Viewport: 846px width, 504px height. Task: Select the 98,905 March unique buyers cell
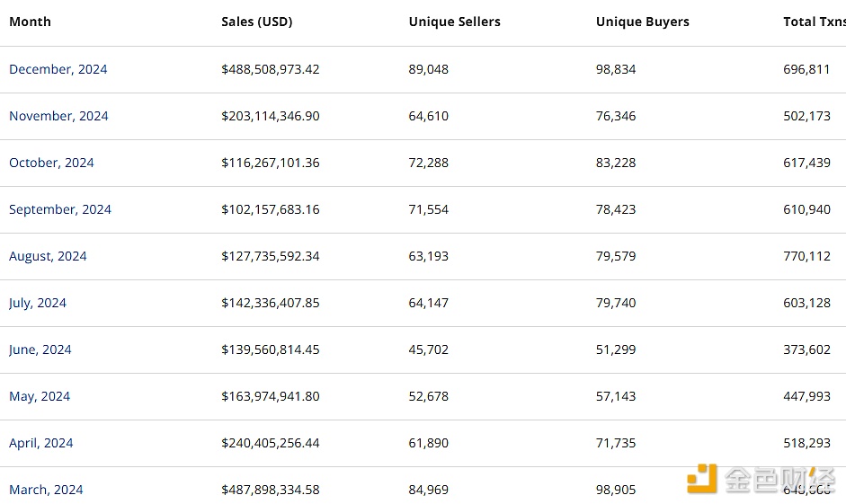616,490
